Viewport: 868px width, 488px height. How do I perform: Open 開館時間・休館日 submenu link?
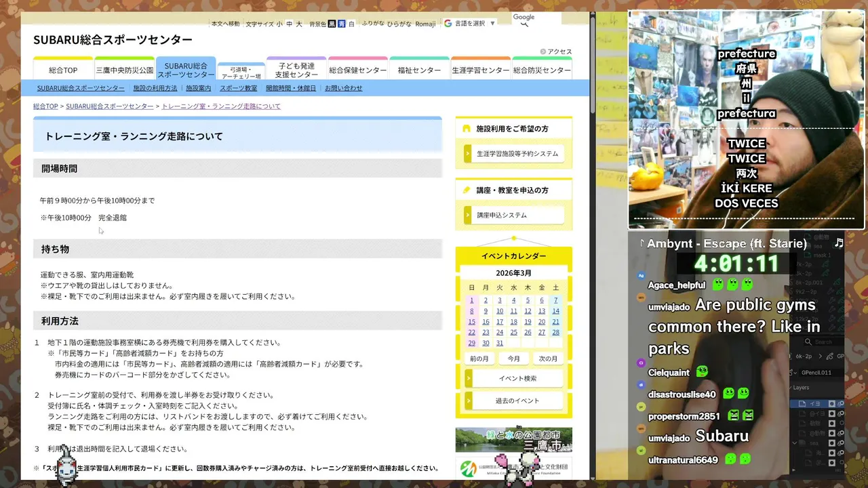291,88
